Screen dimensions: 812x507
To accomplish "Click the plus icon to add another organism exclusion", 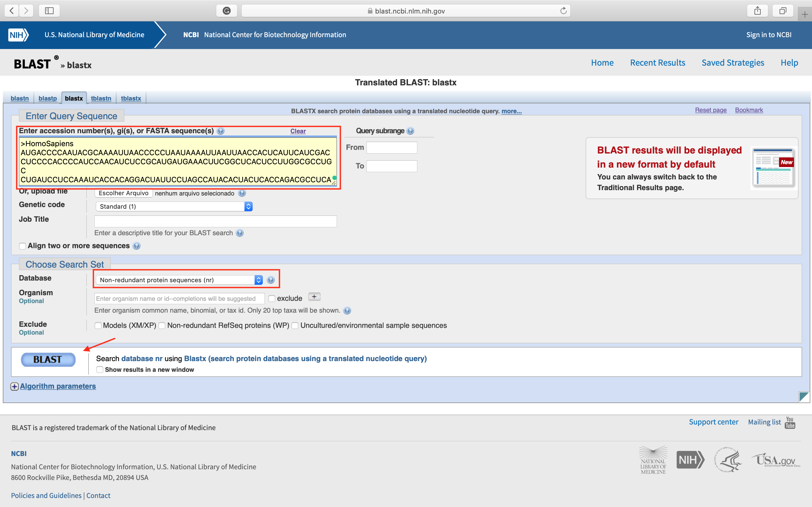I will 314,296.
